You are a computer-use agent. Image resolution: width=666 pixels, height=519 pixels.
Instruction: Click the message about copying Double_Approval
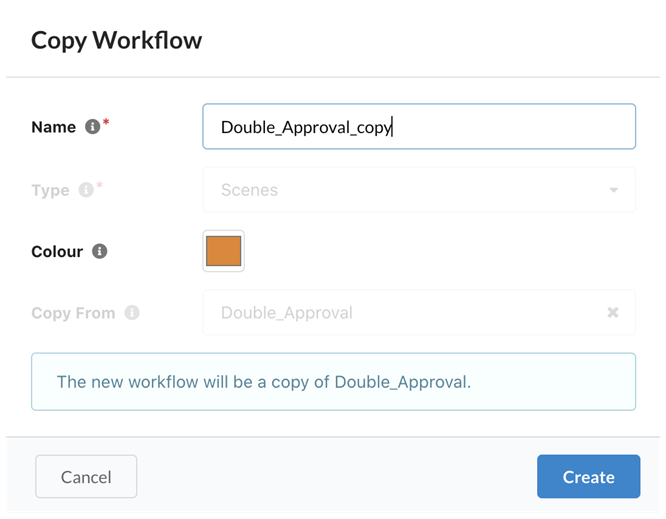tap(264, 382)
